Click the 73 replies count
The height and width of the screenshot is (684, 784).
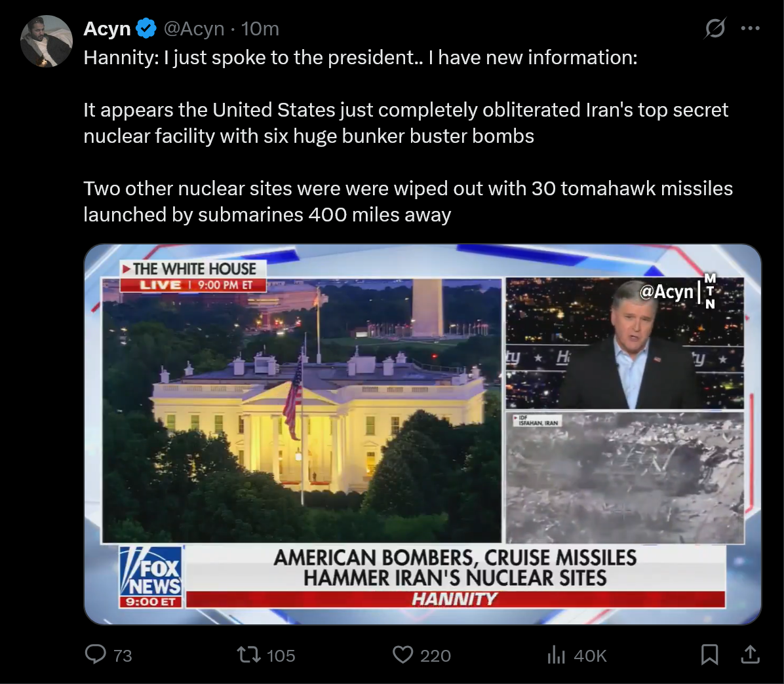(123, 656)
